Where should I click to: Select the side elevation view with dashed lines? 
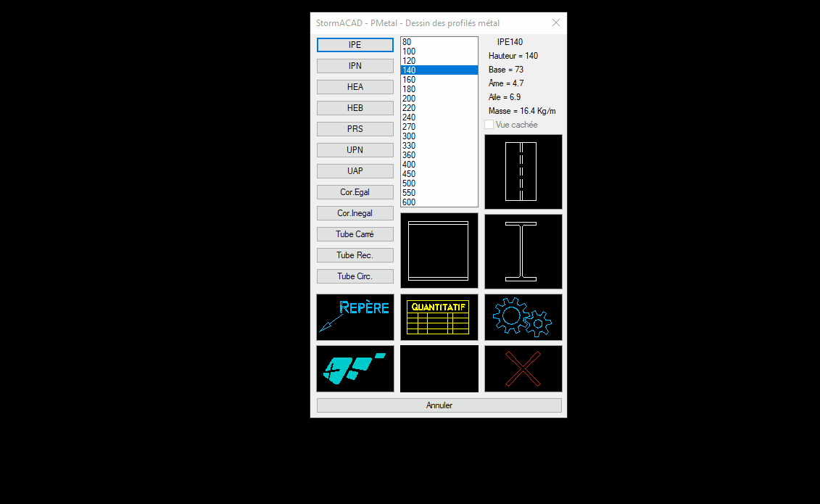(x=523, y=172)
